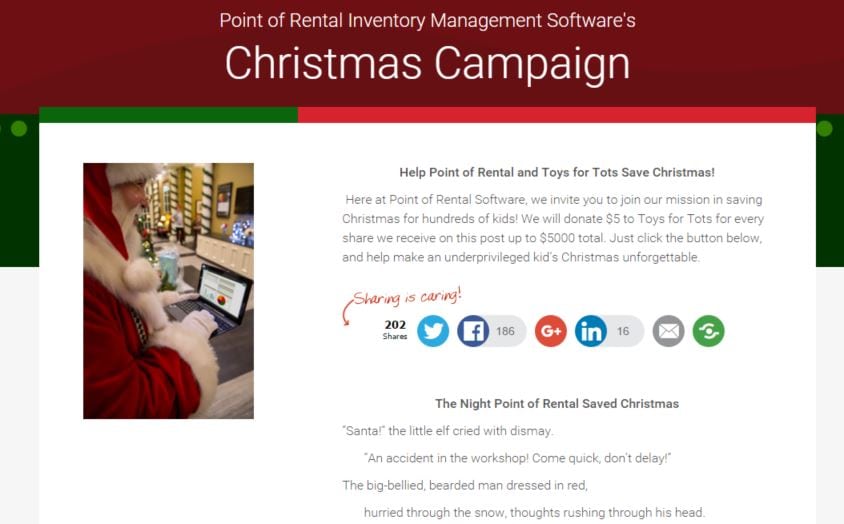The image size is (844, 524).
Task: Click the green section of the banner bar
Action: (168, 115)
